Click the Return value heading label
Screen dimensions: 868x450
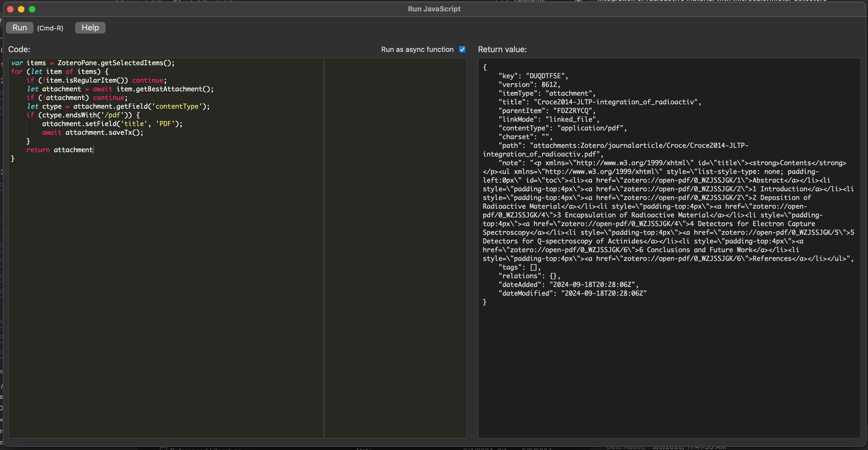click(x=502, y=49)
